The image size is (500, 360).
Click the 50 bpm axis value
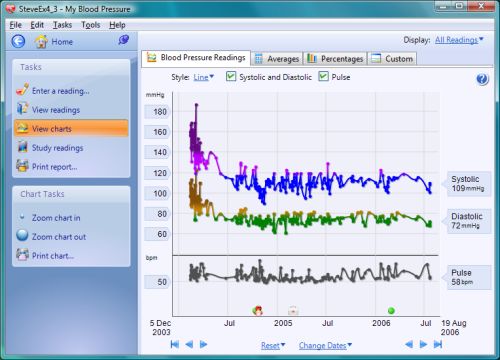(x=157, y=282)
